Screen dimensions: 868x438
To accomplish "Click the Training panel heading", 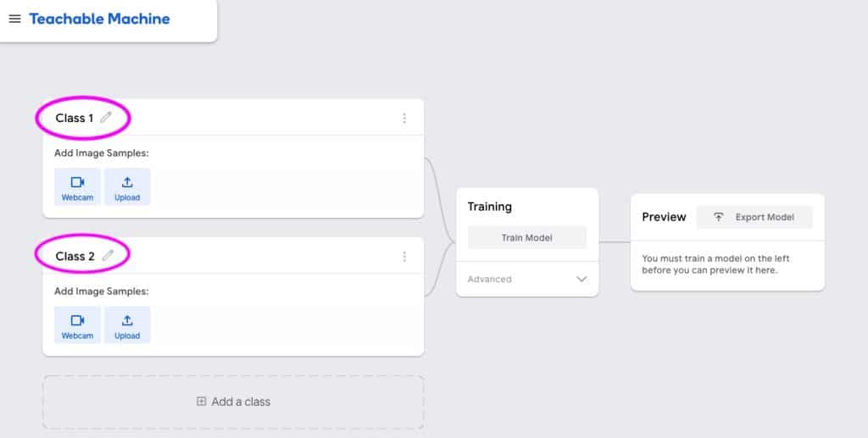I will click(489, 207).
